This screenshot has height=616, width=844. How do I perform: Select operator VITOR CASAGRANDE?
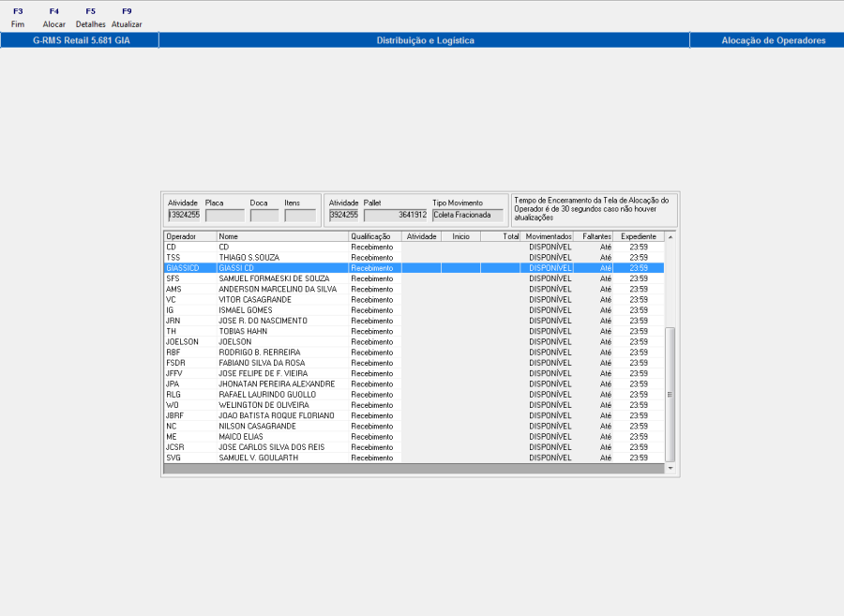(414, 300)
